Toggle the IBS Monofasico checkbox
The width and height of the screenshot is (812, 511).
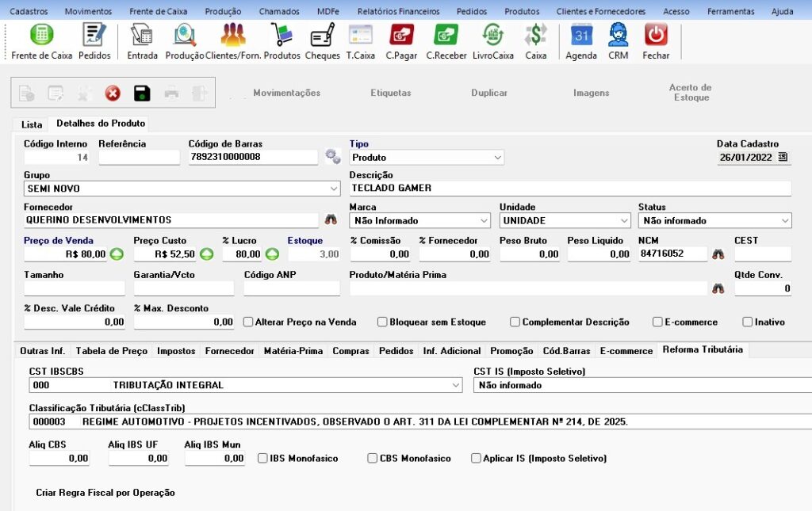[x=262, y=459]
